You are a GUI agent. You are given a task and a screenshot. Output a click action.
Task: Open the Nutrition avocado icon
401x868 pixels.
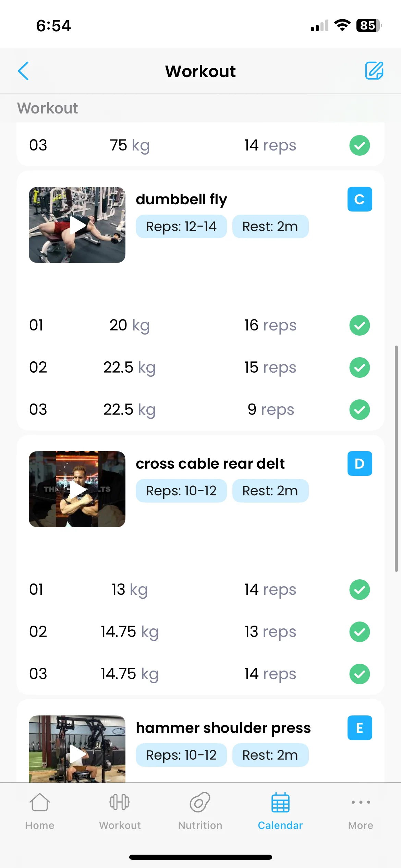point(200,802)
